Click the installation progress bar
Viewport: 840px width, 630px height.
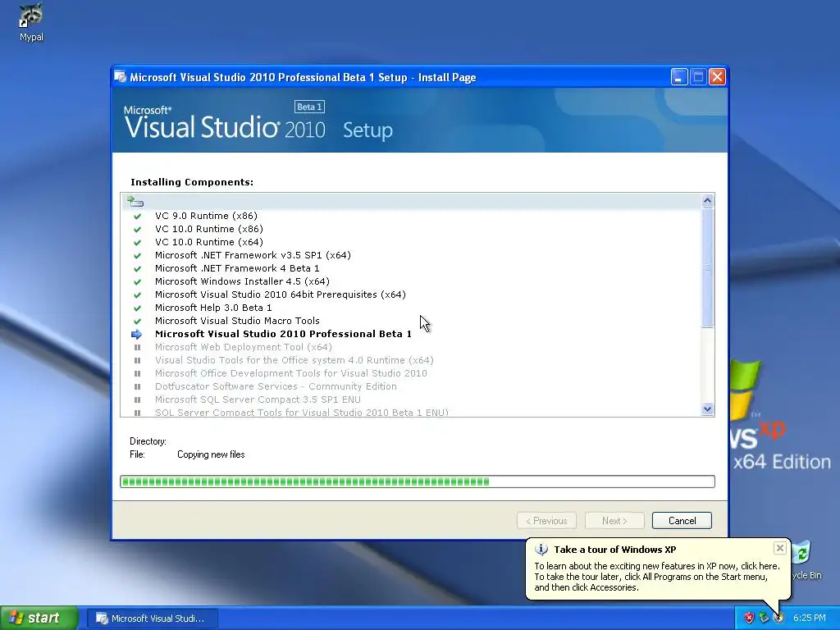[418, 482]
